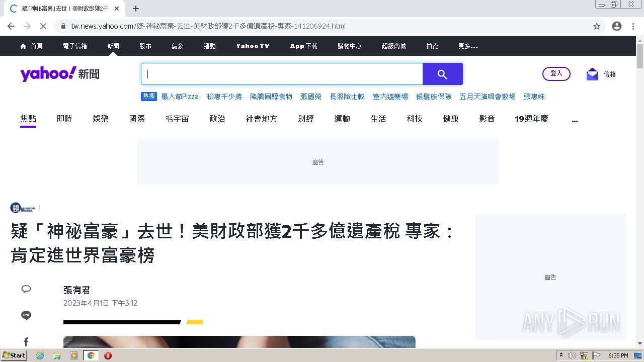This screenshot has height=362, width=644.
Task: Bookmark this page with the star icon
Action: coord(597,26)
